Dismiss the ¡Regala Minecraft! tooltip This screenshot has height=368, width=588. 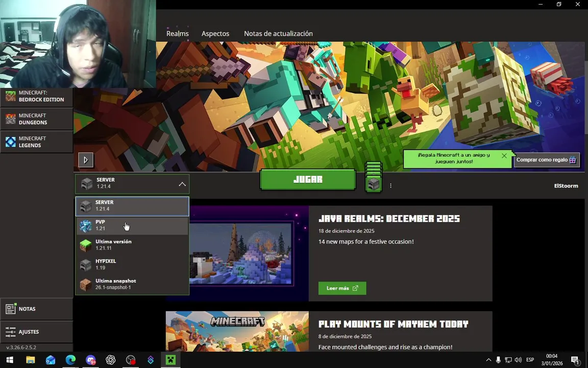(x=504, y=155)
